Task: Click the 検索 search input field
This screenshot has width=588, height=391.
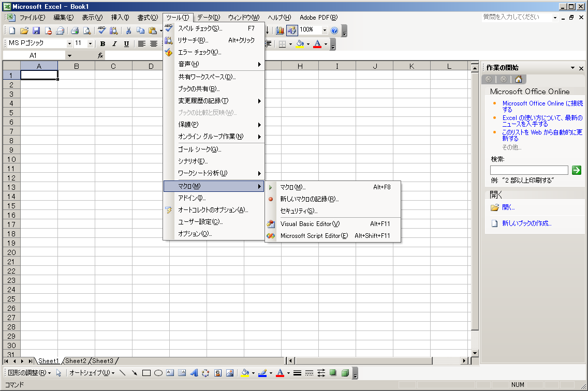Action: click(528, 170)
